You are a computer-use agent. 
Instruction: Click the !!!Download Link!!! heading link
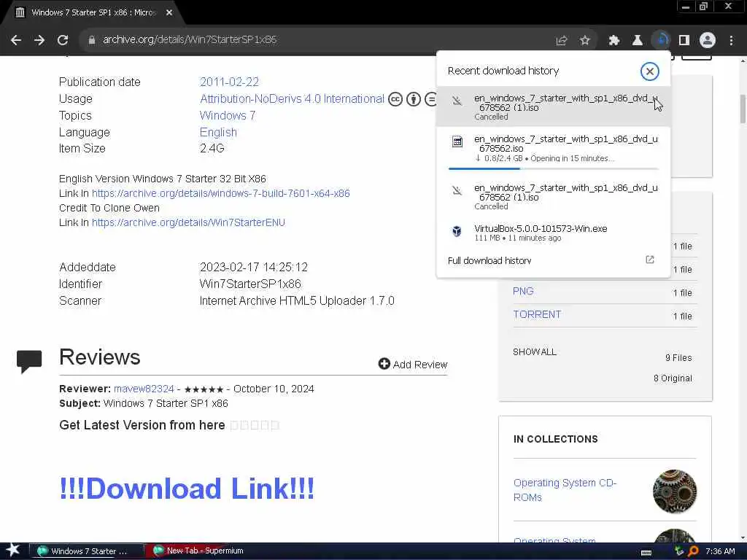186,489
